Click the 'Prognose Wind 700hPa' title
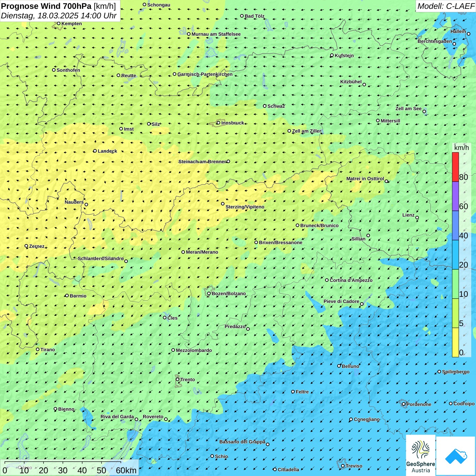The height and width of the screenshot is (476, 476). point(46,6)
